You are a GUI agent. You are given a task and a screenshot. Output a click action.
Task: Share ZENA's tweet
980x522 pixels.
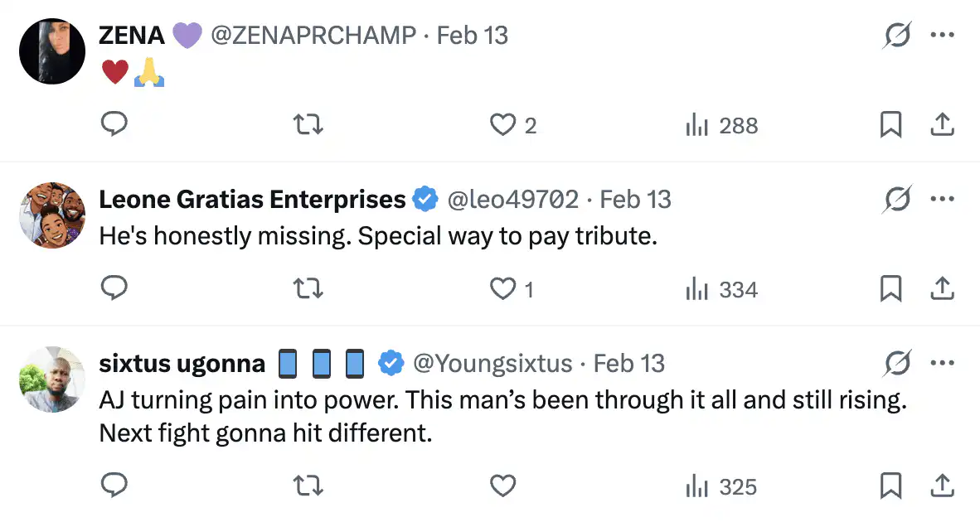click(943, 125)
